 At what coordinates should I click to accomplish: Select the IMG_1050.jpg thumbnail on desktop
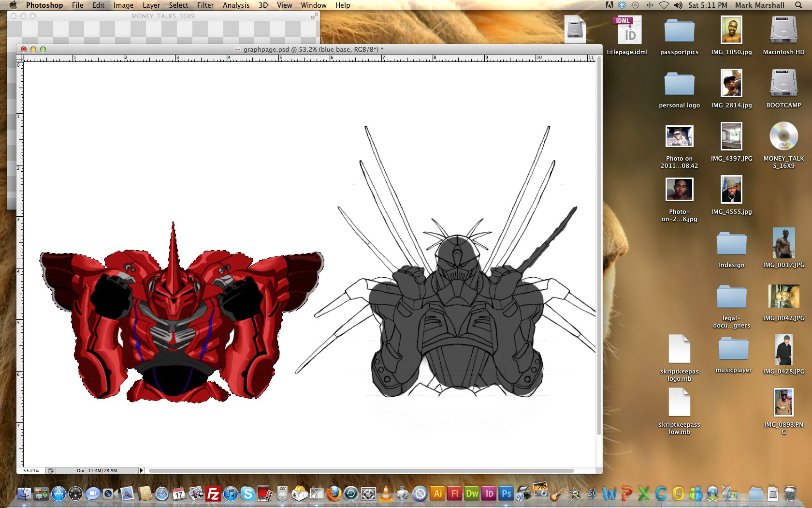coord(731,29)
